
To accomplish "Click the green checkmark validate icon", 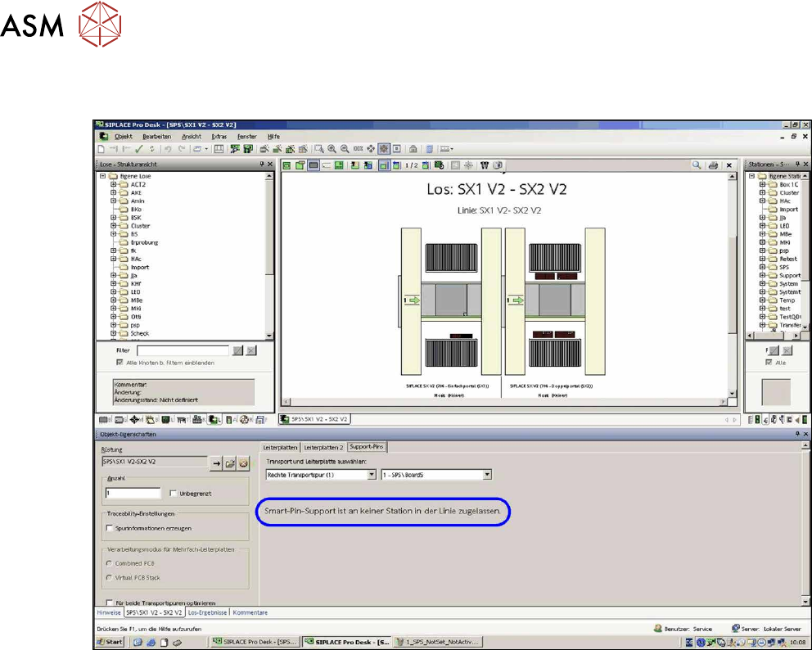I will pos(139,149).
